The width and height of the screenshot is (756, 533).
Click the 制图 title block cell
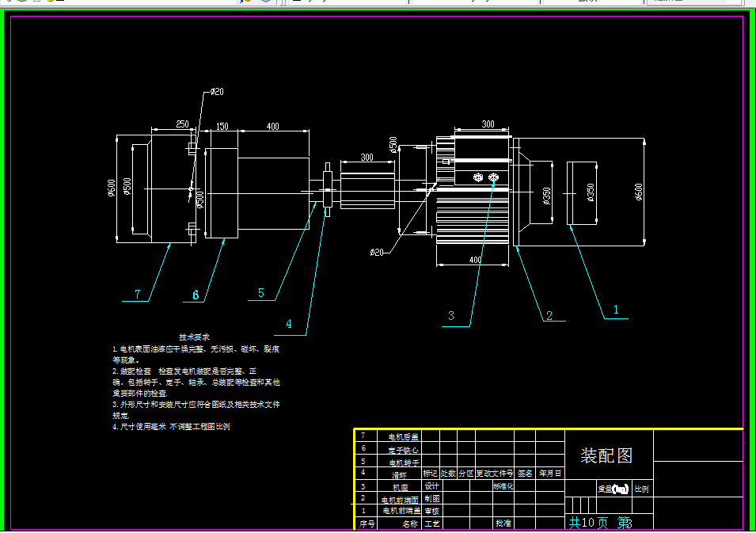[431, 499]
